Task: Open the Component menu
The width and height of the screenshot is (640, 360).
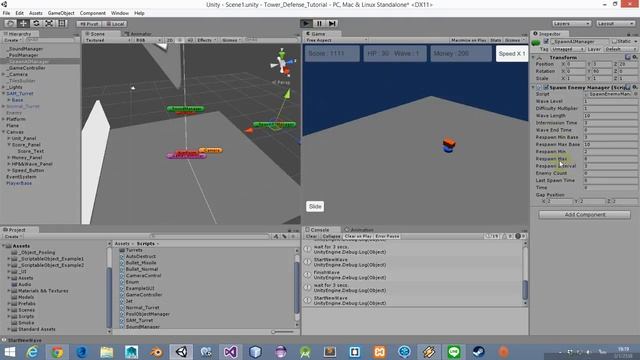Action: tap(92, 13)
